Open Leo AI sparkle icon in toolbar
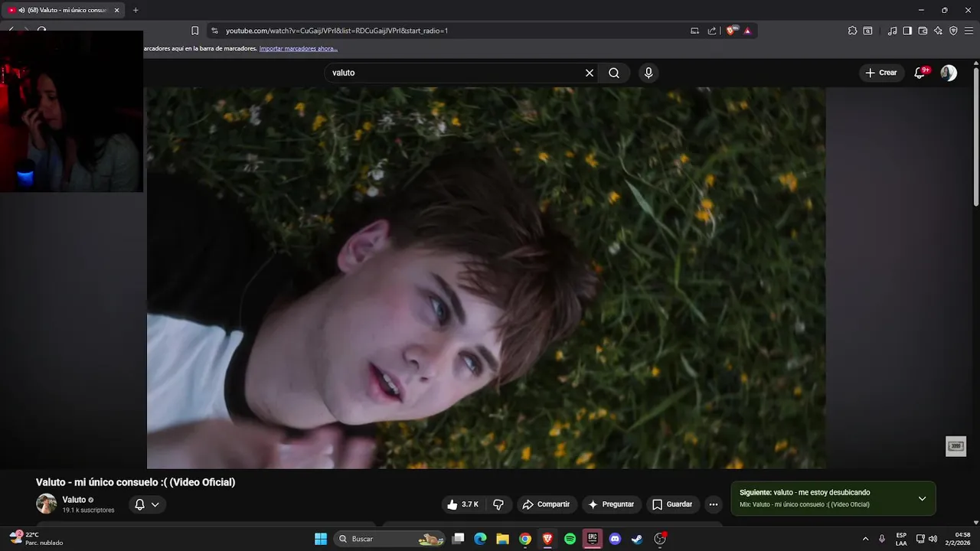The image size is (980, 551). [x=938, y=31]
